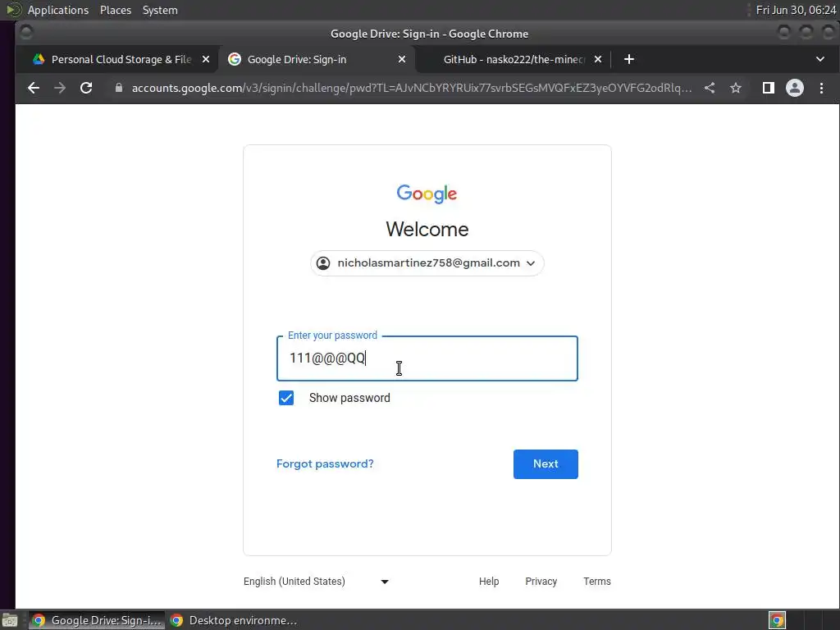This screenshot has width=840, height=630.
Task: Switch to Desktop environment taskbar window
Action: click(234, 620)
